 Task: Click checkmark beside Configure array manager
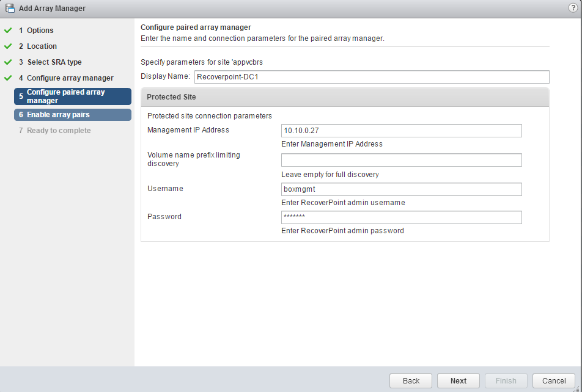pyautogui.click(x=8, y=78)
